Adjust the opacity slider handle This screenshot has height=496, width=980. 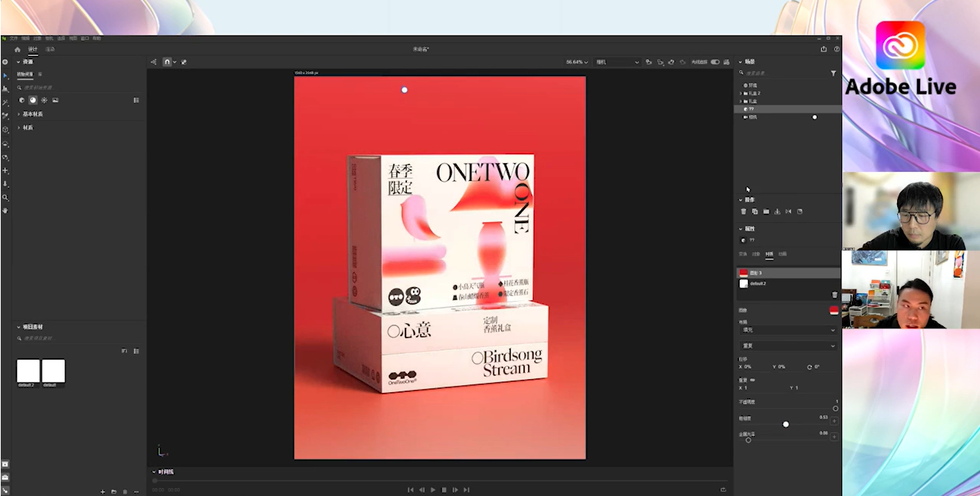tap(835, 409)
